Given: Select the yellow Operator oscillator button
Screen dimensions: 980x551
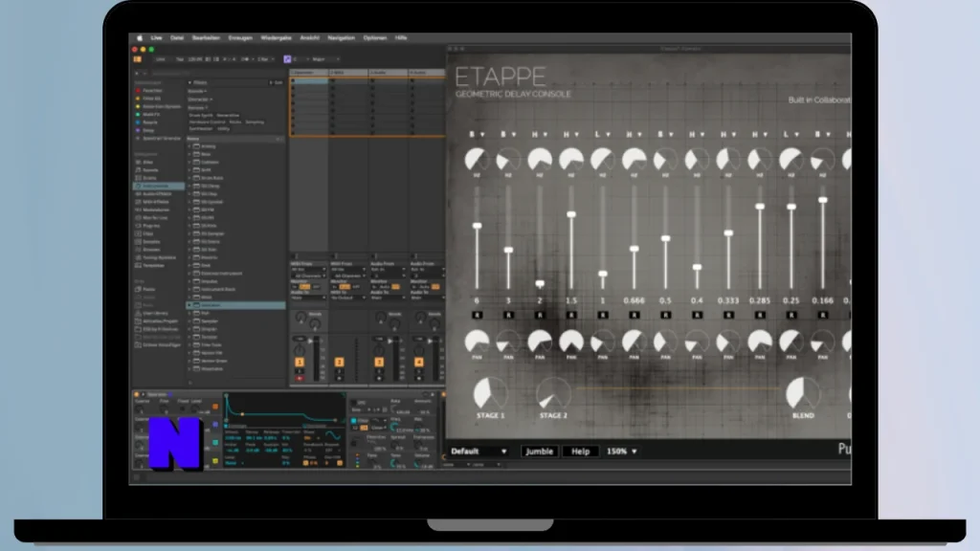Looking at the screenshot, I should click(215, 461).
